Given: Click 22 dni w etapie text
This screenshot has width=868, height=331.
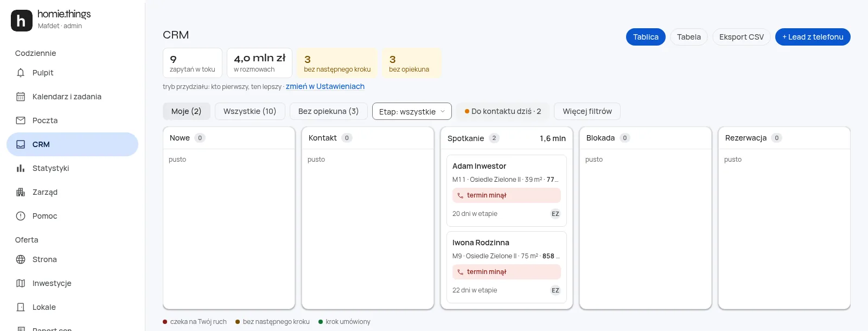Looking at the screenshot, I should coord(475,290).
